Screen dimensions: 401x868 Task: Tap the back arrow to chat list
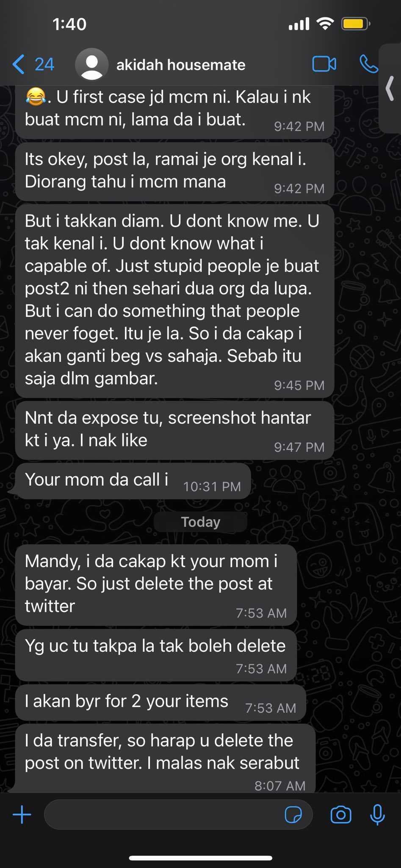click(19, 65)
